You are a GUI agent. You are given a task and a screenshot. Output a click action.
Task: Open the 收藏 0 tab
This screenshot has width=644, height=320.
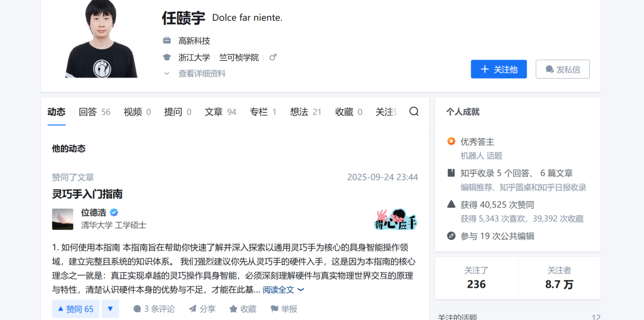[x=349, y=111]
